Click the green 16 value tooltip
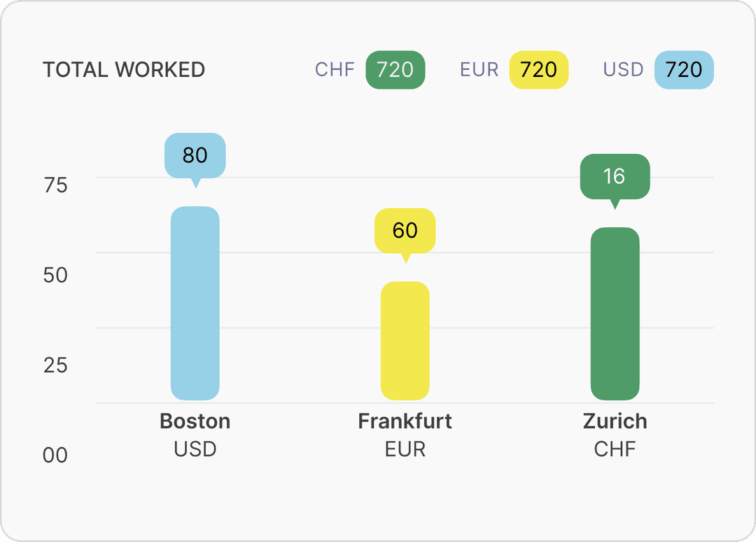756x542 pixels. pyautogui.click(x=615, y=176)
